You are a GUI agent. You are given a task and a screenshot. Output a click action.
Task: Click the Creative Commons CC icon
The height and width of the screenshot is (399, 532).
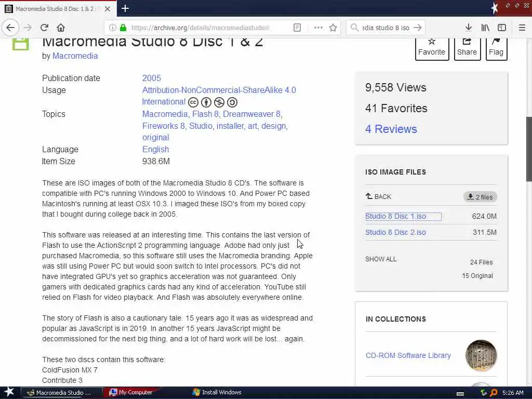point(193,102)
